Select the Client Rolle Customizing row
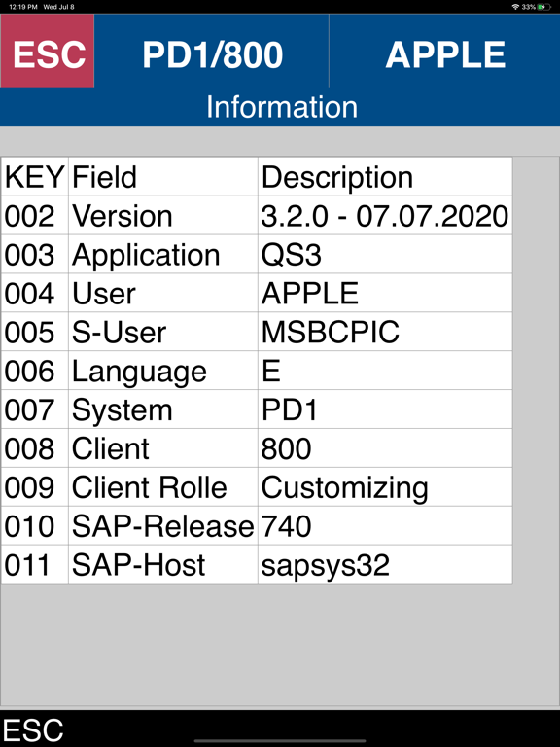560x747 pixels. (257, 487)
